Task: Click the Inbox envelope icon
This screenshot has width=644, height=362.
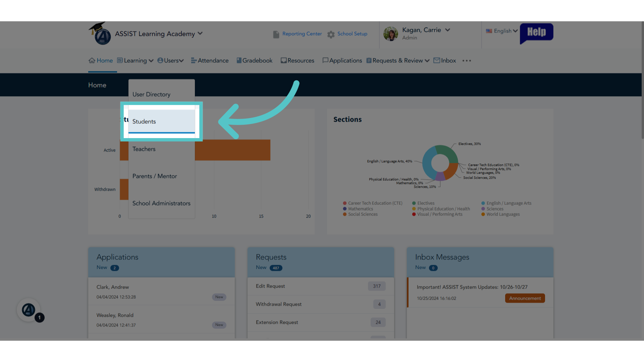Action: point(437,60)
